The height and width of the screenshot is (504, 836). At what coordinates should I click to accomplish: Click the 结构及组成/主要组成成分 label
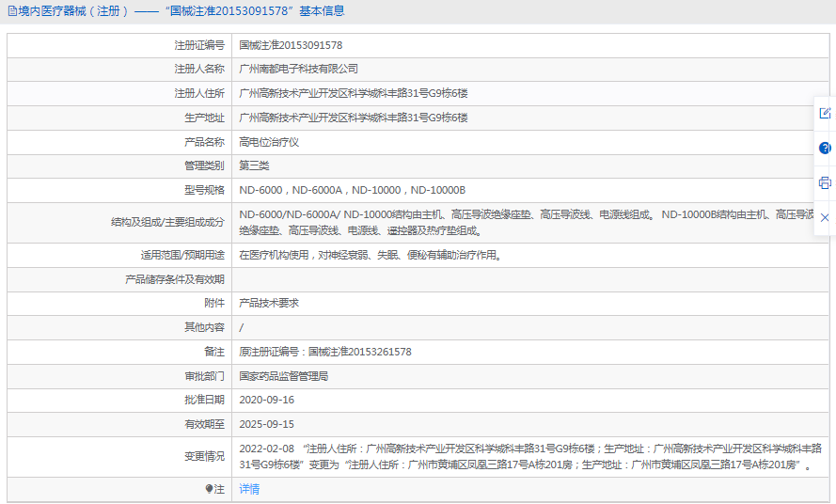pyautogui.click(x=167, y=223)
